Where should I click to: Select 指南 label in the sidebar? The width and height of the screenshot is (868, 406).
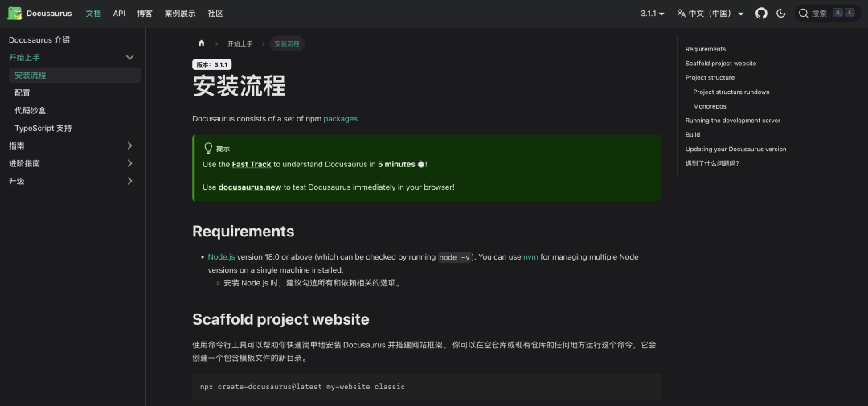coord(17,146)
